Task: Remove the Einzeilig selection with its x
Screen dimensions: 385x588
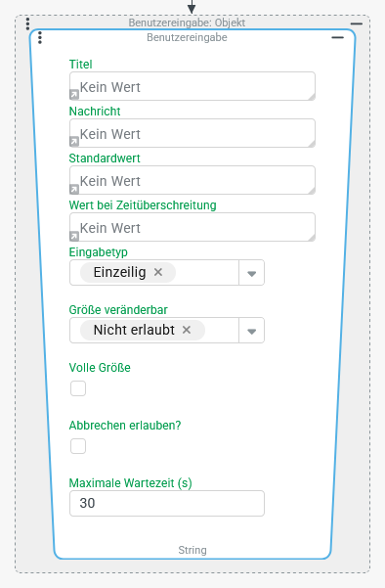Action: (x=158, y=272)
